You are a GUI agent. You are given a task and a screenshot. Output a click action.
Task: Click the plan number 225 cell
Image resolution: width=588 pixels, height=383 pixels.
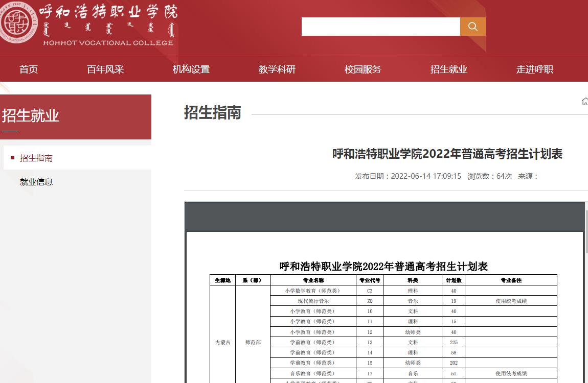[x=454, y=342]
